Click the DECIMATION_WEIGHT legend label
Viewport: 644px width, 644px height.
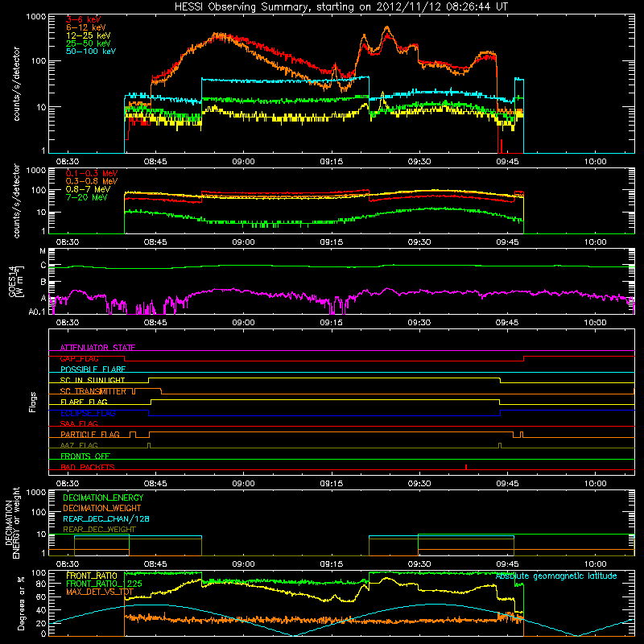click(x=102, y=508)
